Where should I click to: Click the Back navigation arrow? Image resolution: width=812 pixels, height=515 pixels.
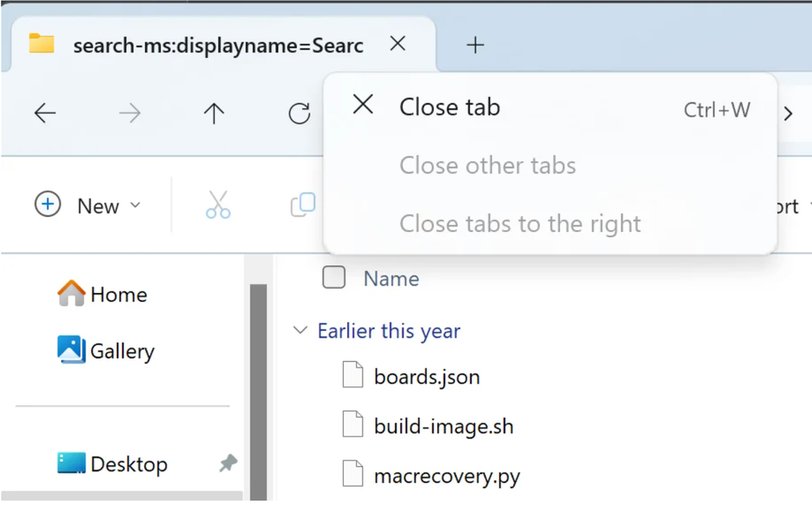pyautogui.click(x=46, y=114)
